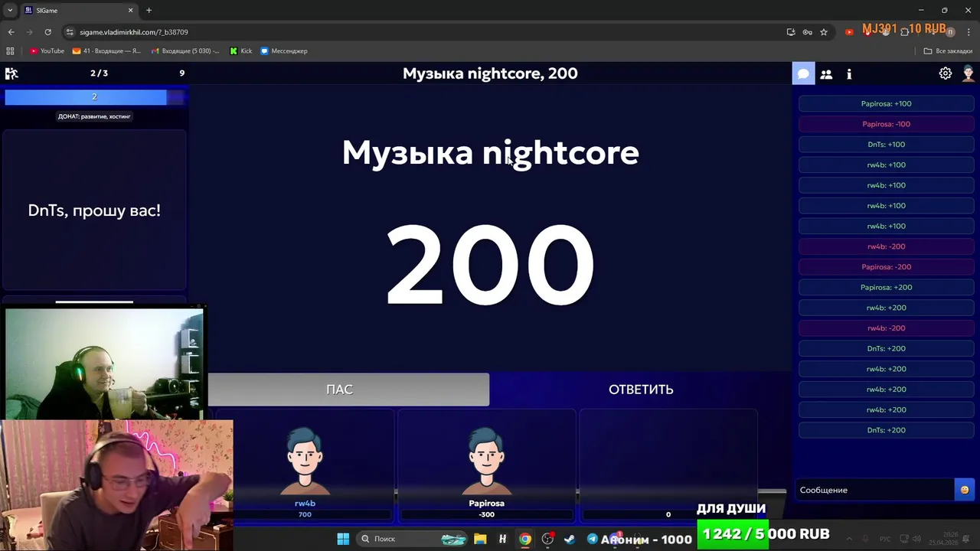The image size is (980, 551).
Task: Close the SIGame tab
Action: (130, 10)
